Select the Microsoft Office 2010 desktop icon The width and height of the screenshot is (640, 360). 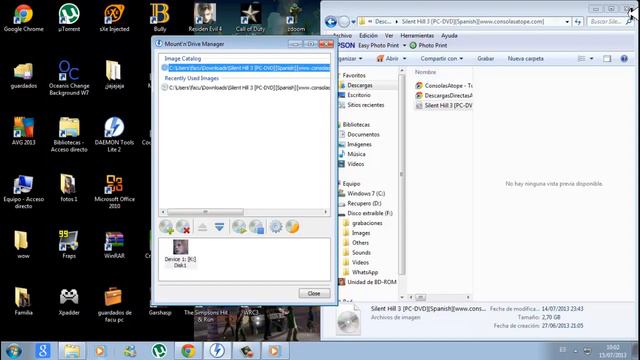114,191
